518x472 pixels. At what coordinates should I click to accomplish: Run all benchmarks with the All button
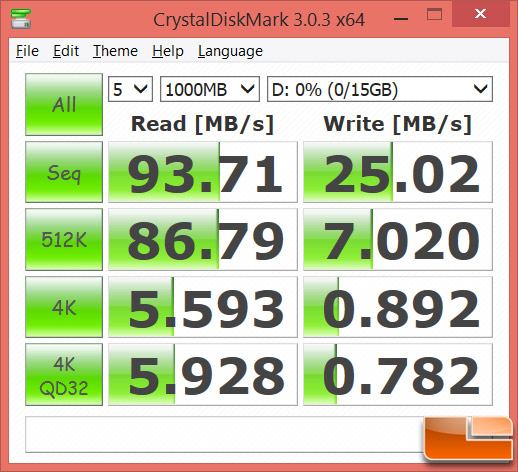point(64,104)
